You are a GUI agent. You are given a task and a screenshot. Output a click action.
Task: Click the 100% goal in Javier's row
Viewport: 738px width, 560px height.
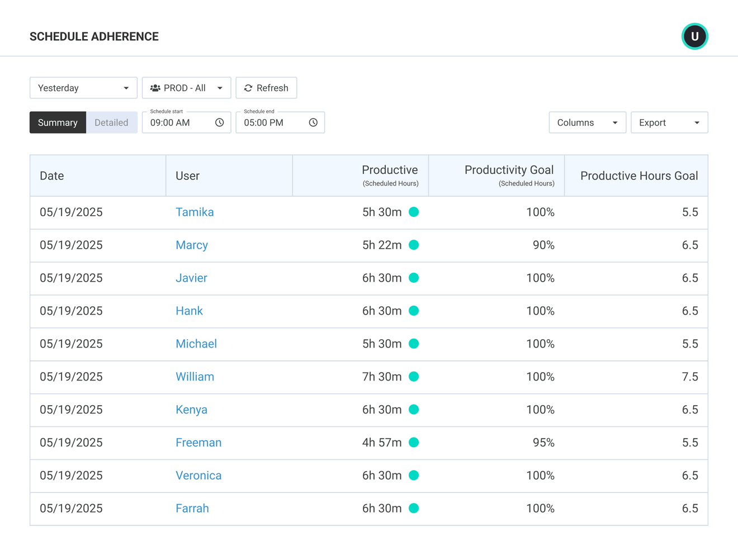point(540,278)
